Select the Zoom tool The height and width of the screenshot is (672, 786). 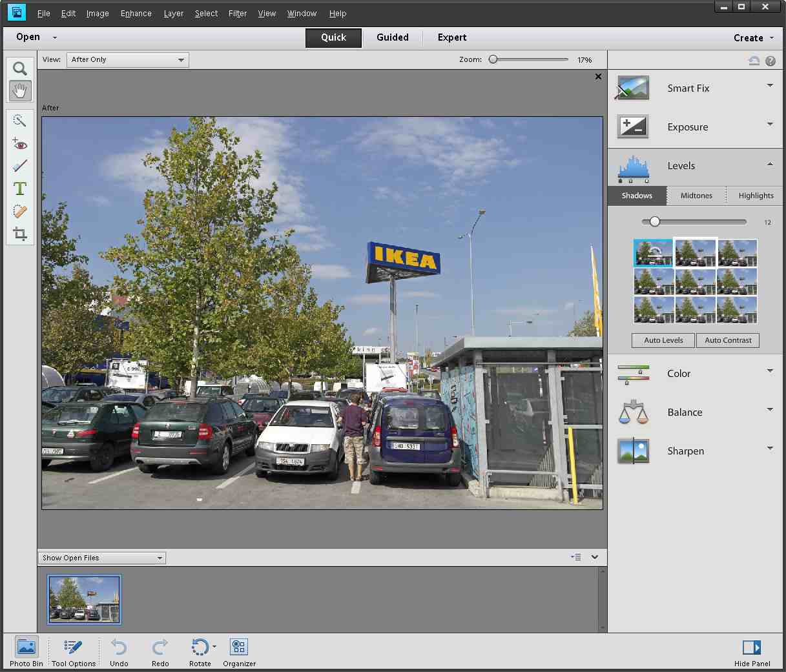[20, 68]
